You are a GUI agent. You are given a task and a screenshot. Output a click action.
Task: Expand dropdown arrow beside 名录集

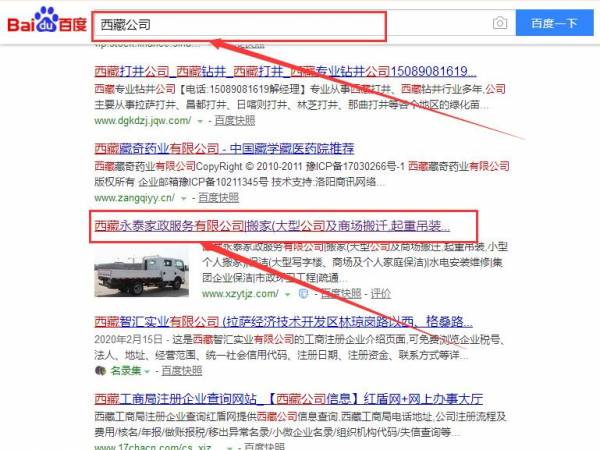pyautogui.click(x=147, y=371)
